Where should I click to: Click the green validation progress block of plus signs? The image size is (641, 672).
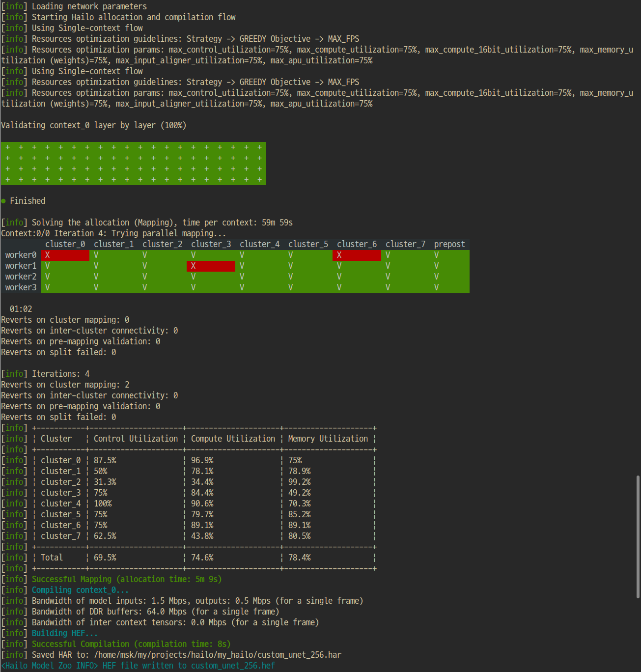133,164
